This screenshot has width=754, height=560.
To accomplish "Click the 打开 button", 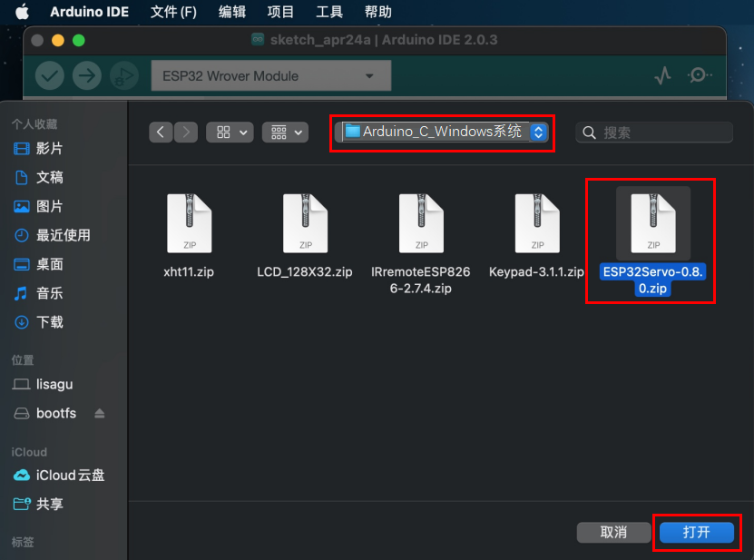I will [x=696, y=533].
